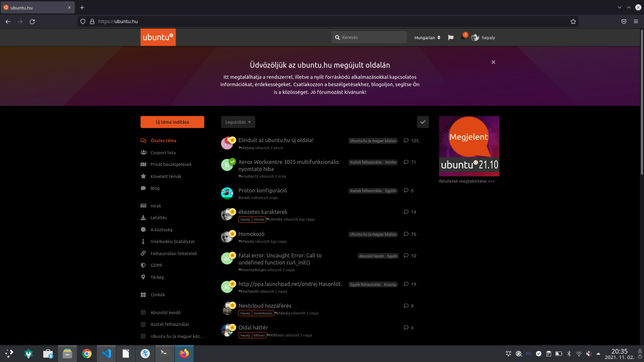Click the ubuntu logo in the header
The image size is (644, 362).
tap(158, 37)
